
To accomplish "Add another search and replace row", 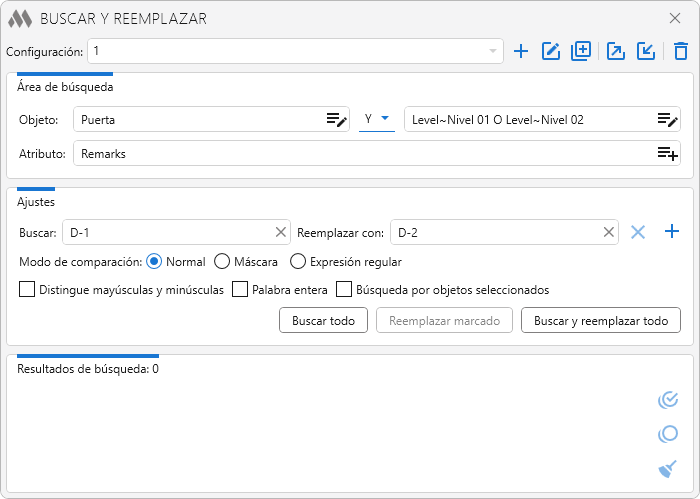I will pyautogui.click(x=672, y=232).
